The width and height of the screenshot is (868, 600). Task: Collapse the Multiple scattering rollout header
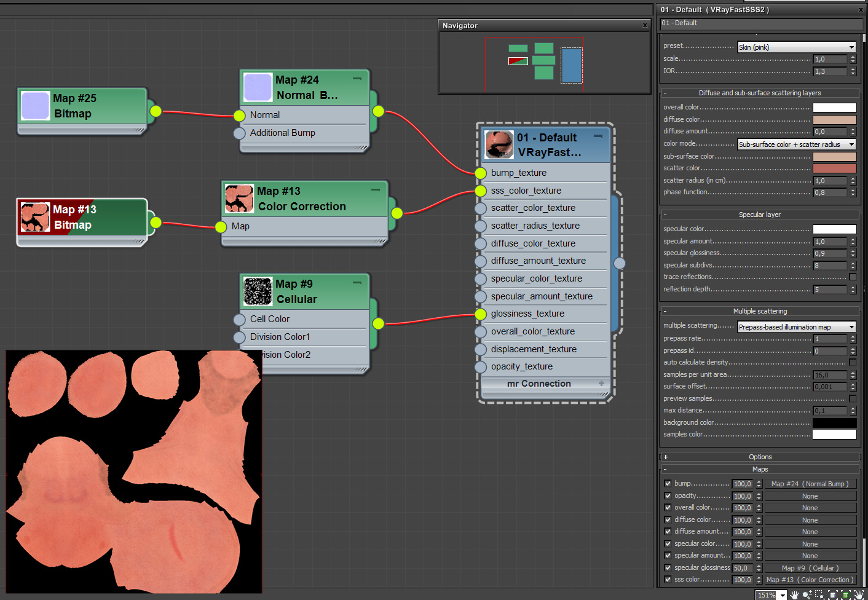(760, 311)
